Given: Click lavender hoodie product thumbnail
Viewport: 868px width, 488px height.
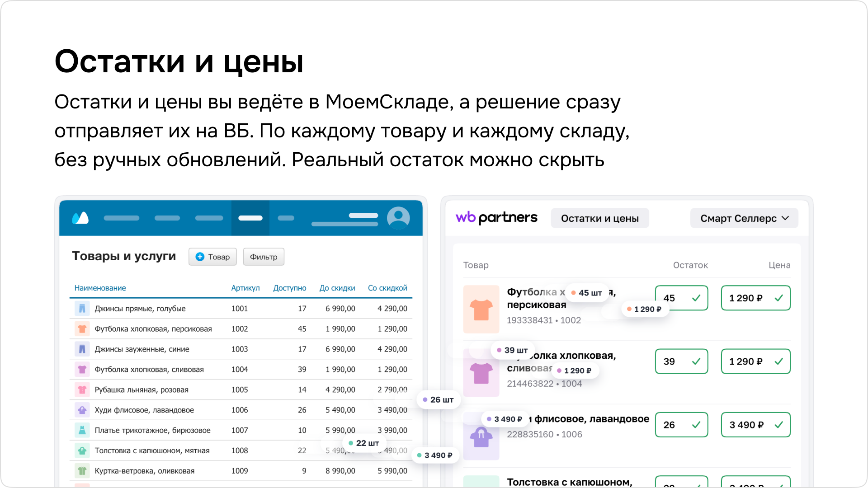Looking at the screenshot, I should click(481, 436).
